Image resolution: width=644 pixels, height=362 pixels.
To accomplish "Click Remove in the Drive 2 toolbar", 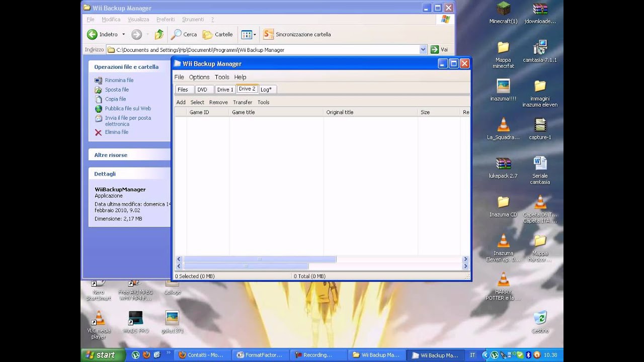I will point(218,102).
